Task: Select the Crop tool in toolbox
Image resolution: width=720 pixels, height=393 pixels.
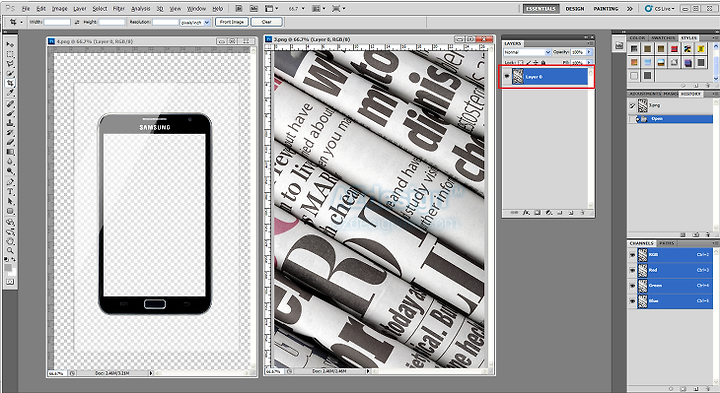Action: point(10,83)
